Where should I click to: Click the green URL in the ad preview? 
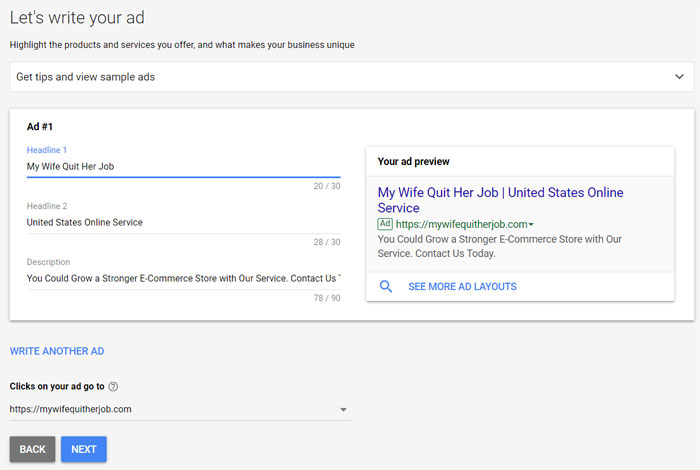point(461,224)
